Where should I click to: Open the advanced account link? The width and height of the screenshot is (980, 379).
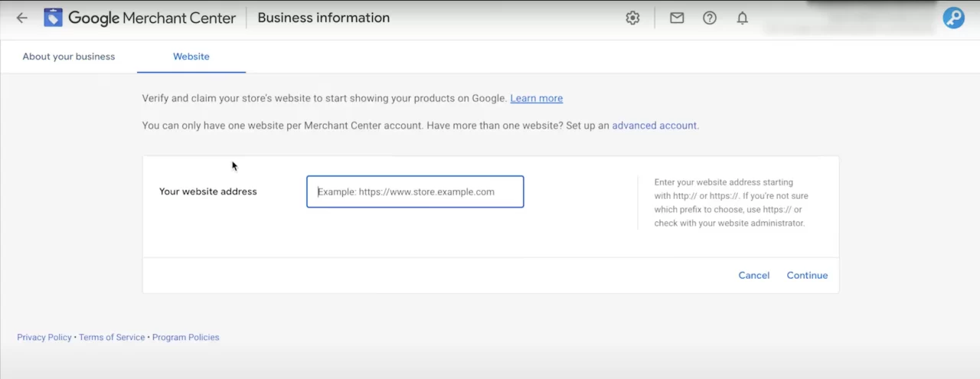tap(654, 126)
